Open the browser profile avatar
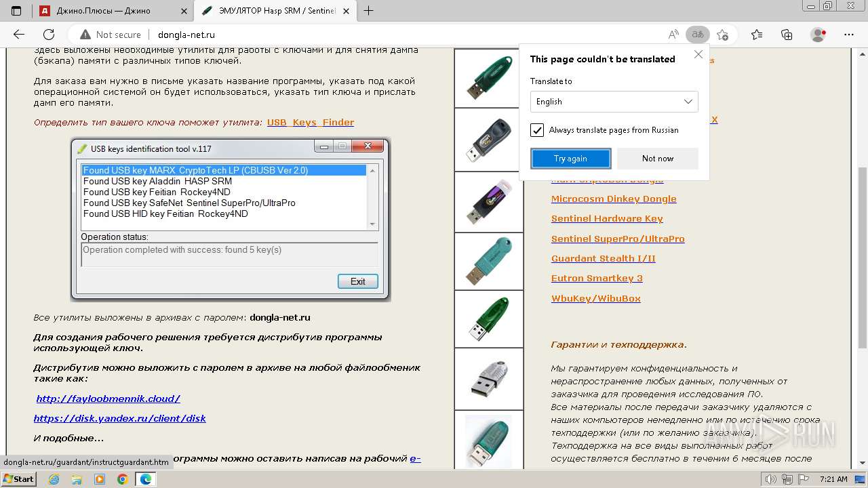Screen dimensions: 868x488 (x=818, y=35)
